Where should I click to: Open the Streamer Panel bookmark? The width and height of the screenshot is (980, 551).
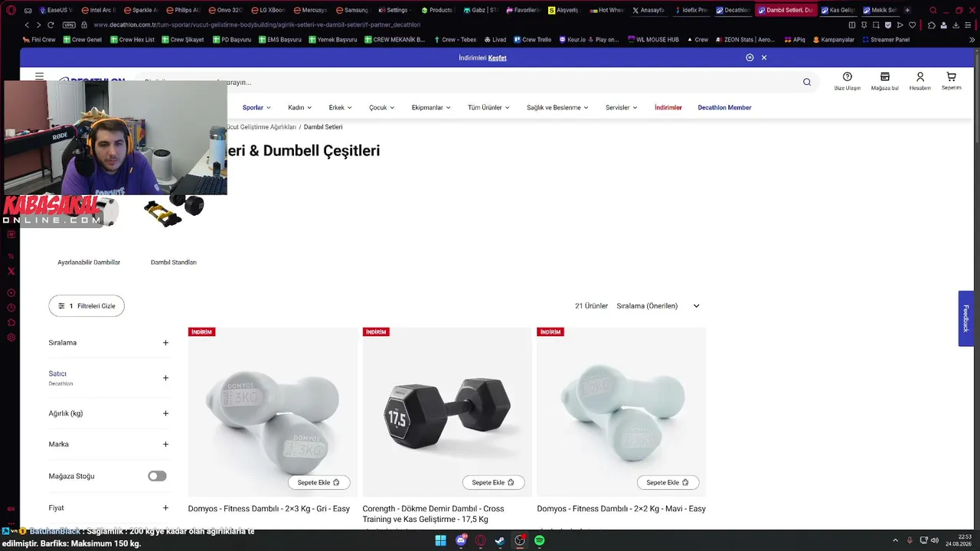(x=887, y=40)
